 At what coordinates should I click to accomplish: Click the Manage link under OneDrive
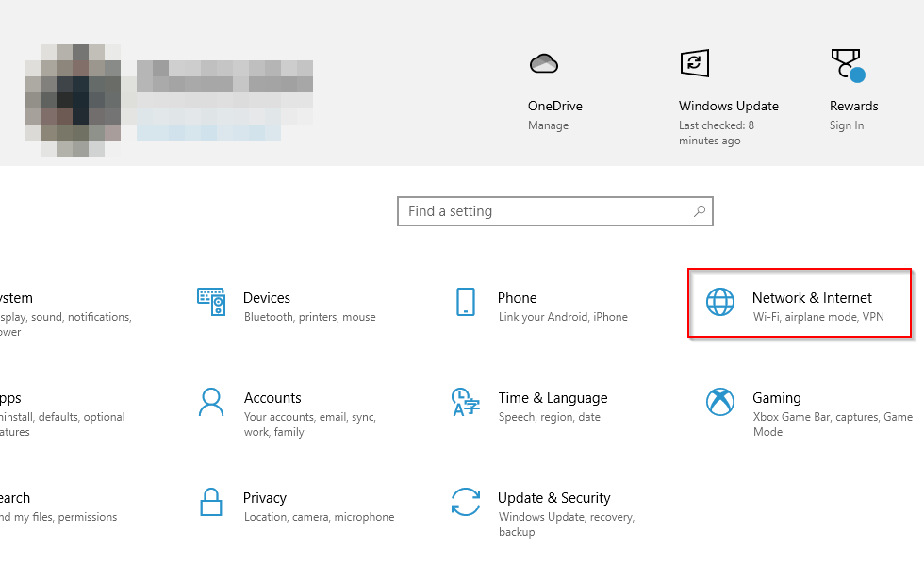tap(548, 125)
